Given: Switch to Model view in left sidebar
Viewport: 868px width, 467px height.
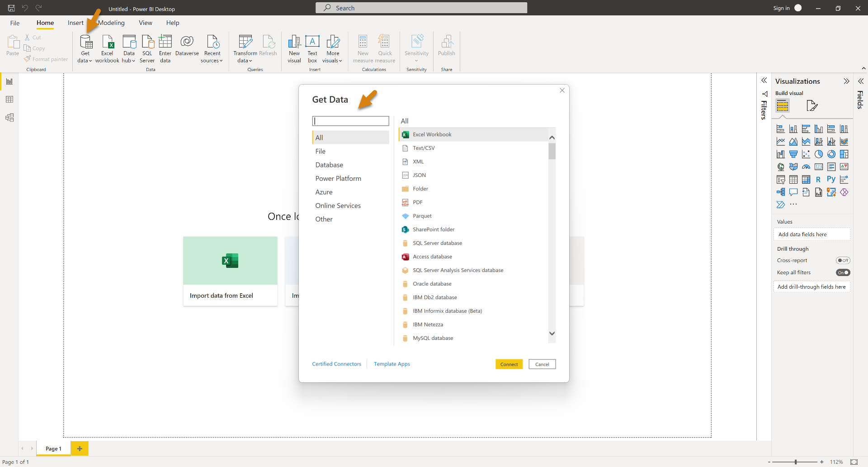Looking at the screenshot, I should coord(9,118).
